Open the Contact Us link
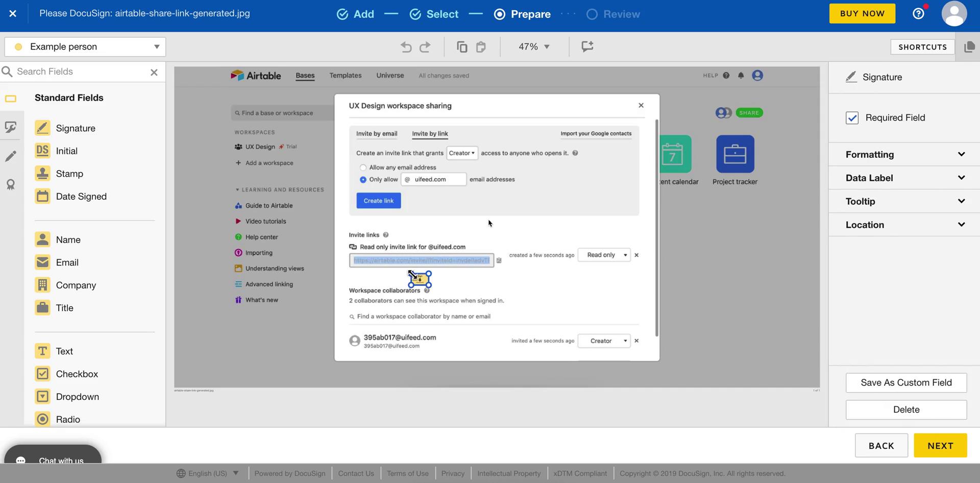 click(x=356, y=473)
